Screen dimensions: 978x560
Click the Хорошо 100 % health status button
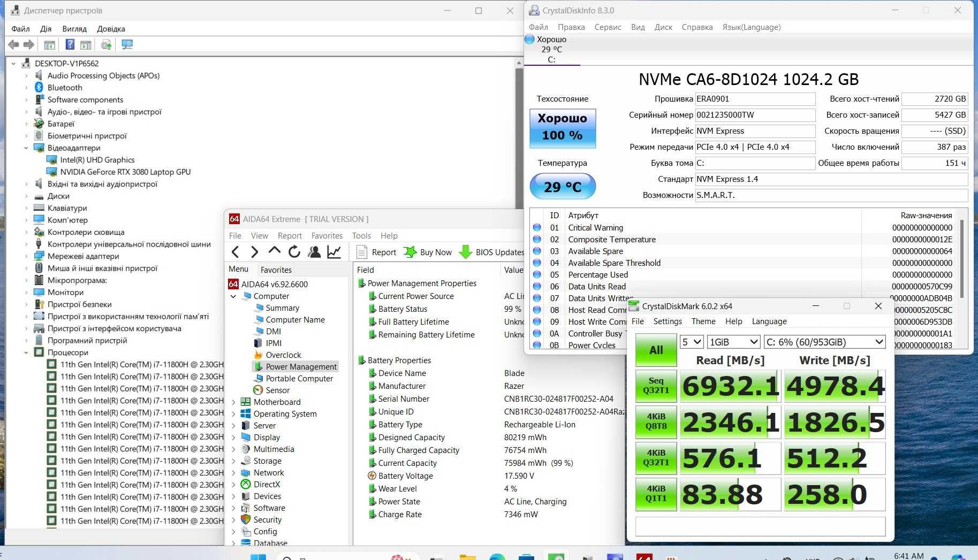coord(562,128)
